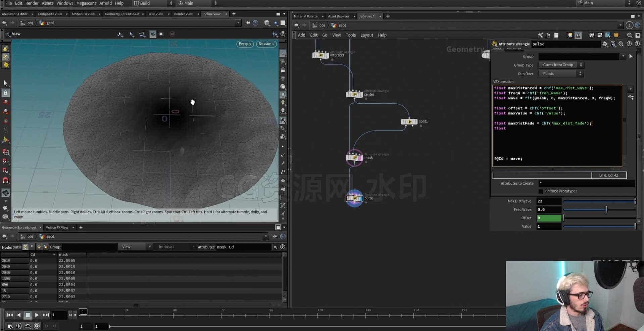Screen dimensions: 644x331
Task: Click the parameter pane search magnifier icon
Action: [621, 44]
